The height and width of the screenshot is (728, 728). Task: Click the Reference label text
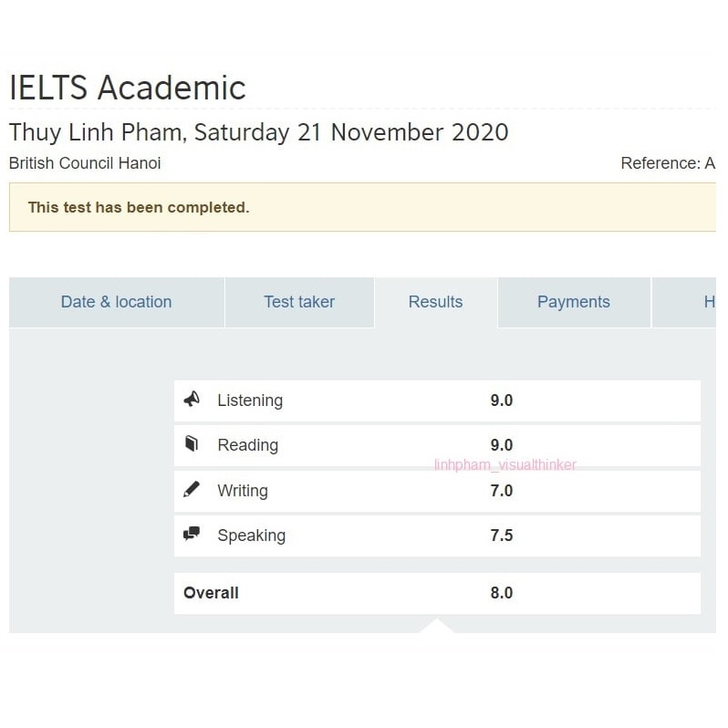(x=666, y=163)
